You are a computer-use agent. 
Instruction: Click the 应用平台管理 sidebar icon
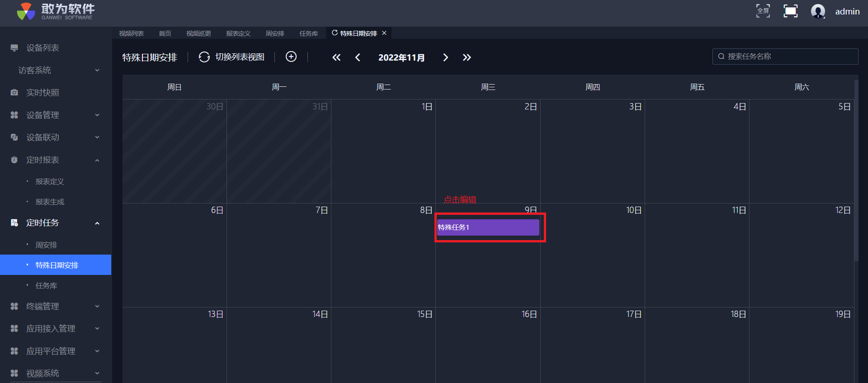(x=14, y=351)
